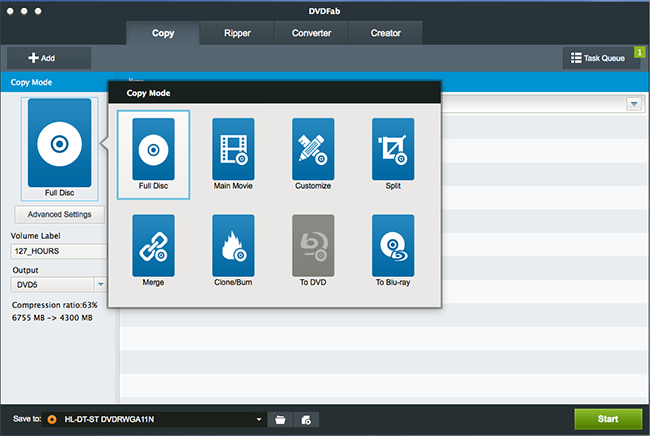Switch to the Converter tab

tap(311, 33)
